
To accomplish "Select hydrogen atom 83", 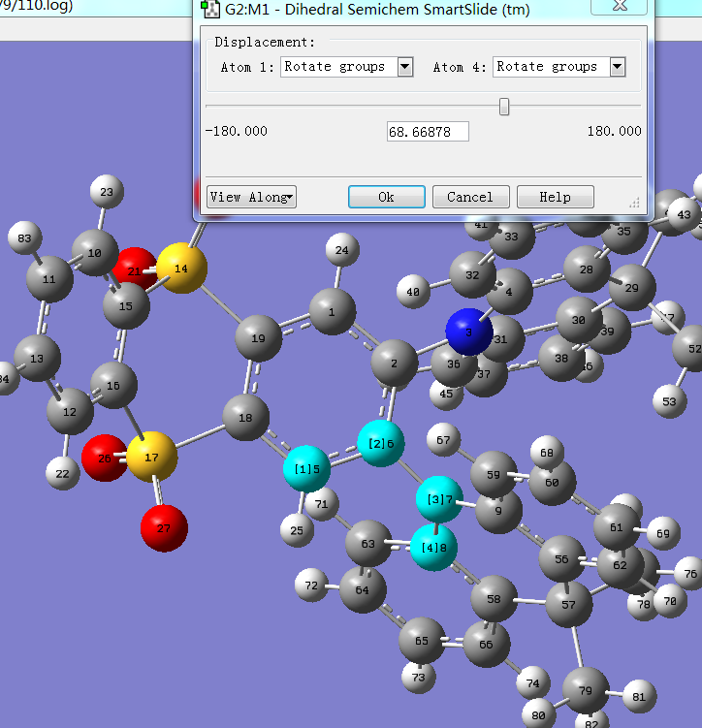I will 24,237.
